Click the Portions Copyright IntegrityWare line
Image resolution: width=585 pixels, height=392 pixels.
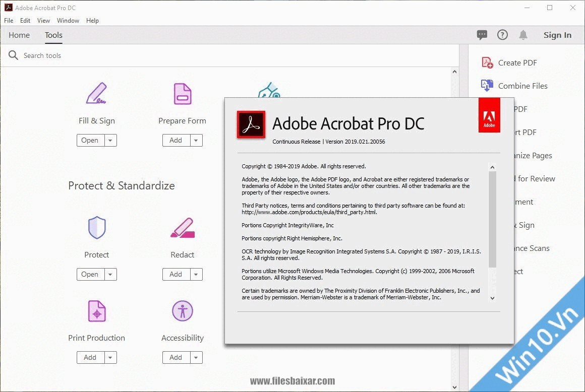[287, 225]
